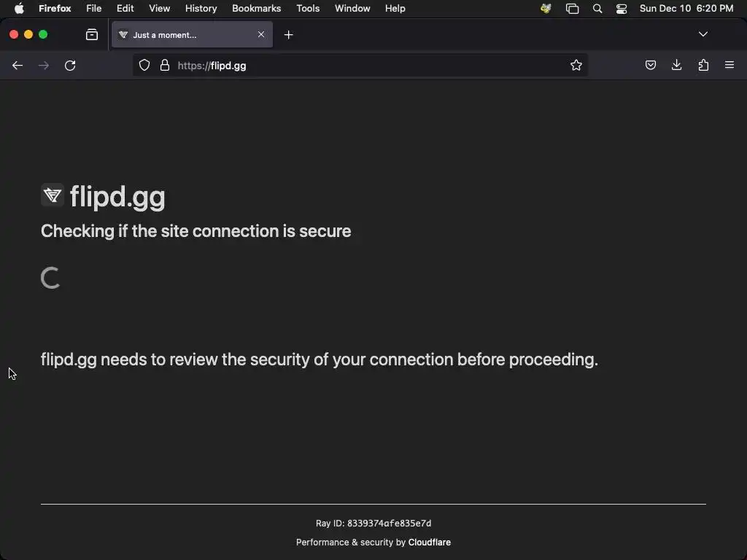Open the Apple menu
The image size is (747, 560).
point(19,8)
